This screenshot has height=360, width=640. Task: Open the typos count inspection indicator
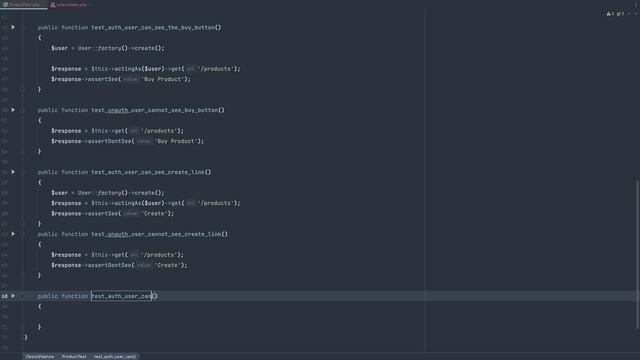620,14
